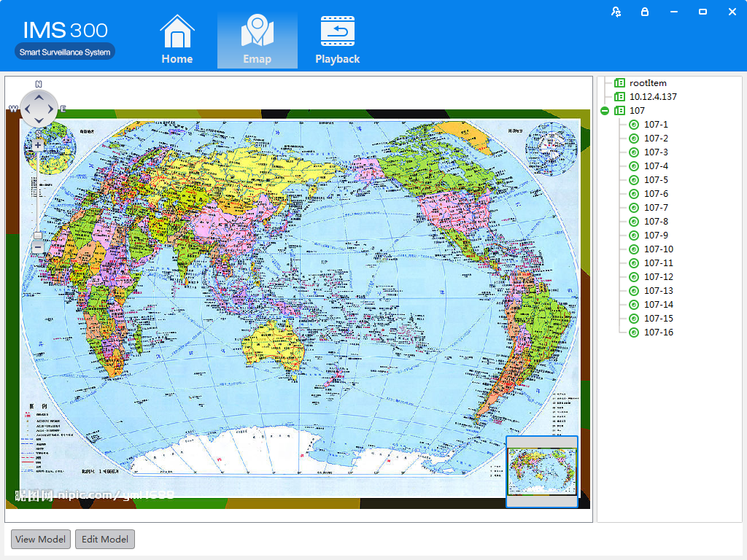Pan the map south with the down arrow
The height and width of the screenshot is (560, 747).
39,122
